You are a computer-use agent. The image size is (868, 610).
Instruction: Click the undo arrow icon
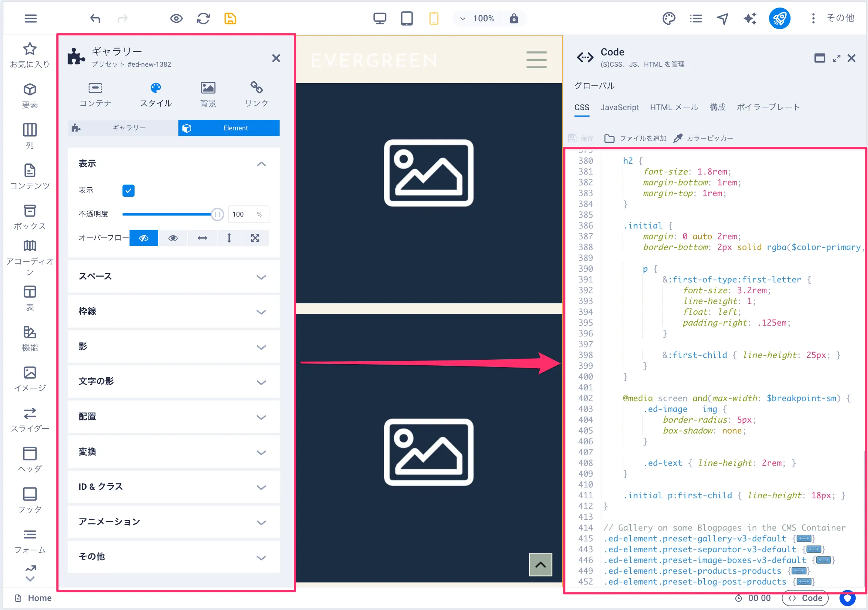pos(95,18)
